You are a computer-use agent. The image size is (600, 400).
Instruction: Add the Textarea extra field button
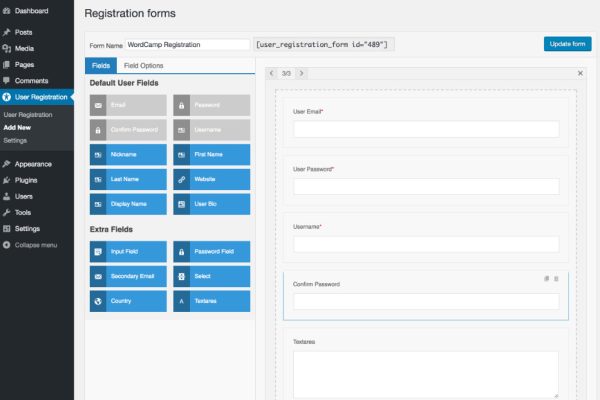tap(211, 301)
